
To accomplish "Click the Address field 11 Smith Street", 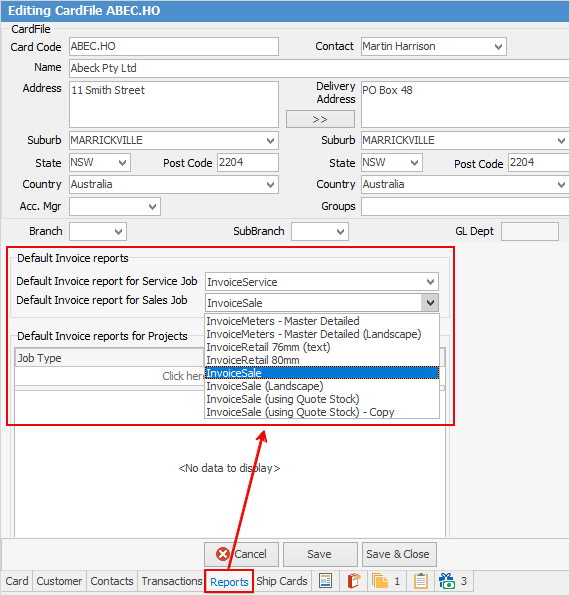I will [x=174, y=105].
